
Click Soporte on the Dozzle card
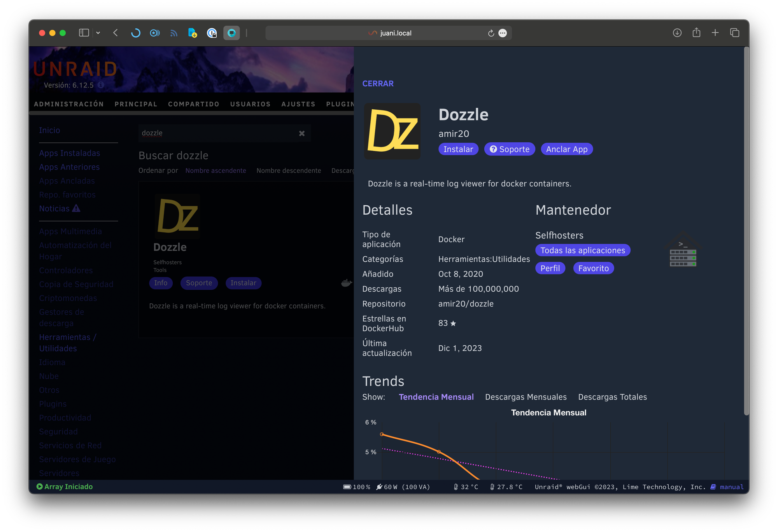pos(199,283)
